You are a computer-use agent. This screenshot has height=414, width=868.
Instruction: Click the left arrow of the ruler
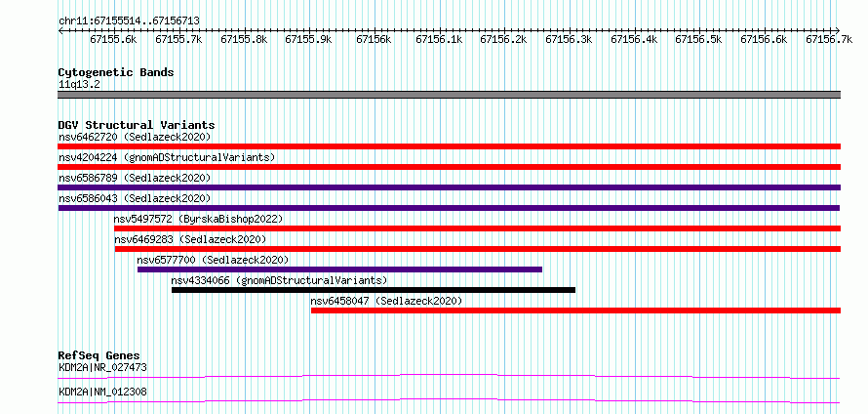pos(60,30)
